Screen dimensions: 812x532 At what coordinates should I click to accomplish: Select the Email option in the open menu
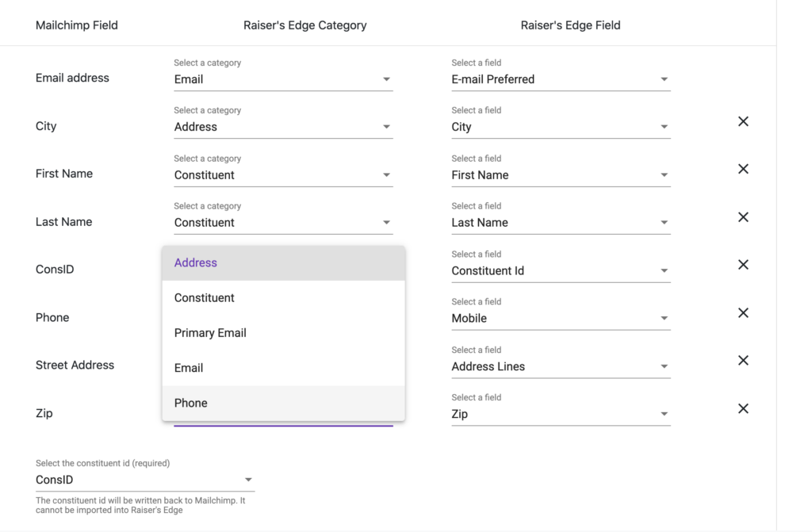click(283, 369)
